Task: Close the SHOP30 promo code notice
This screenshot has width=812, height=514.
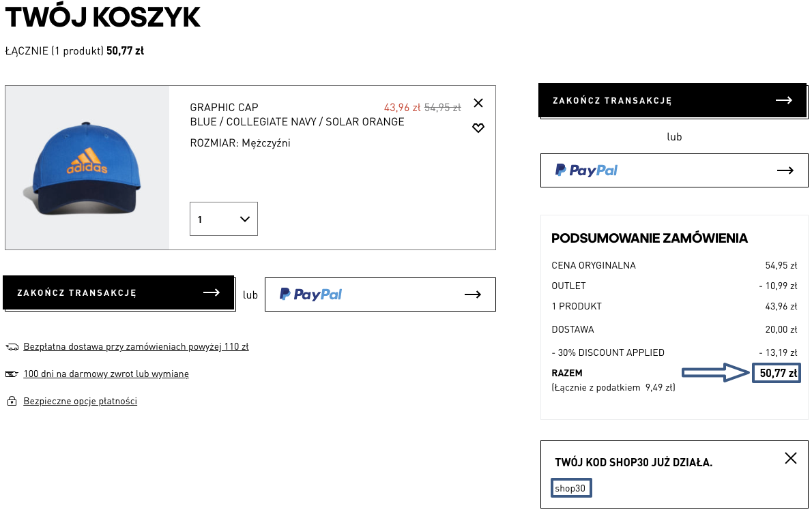Action: (791, 458)
